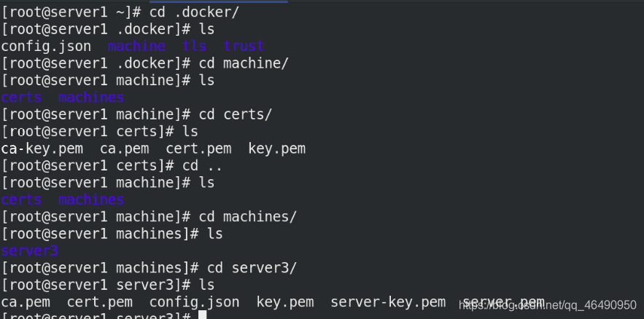
Task: Click key.pem in the certs listing
Action: [x=277, y=149]
